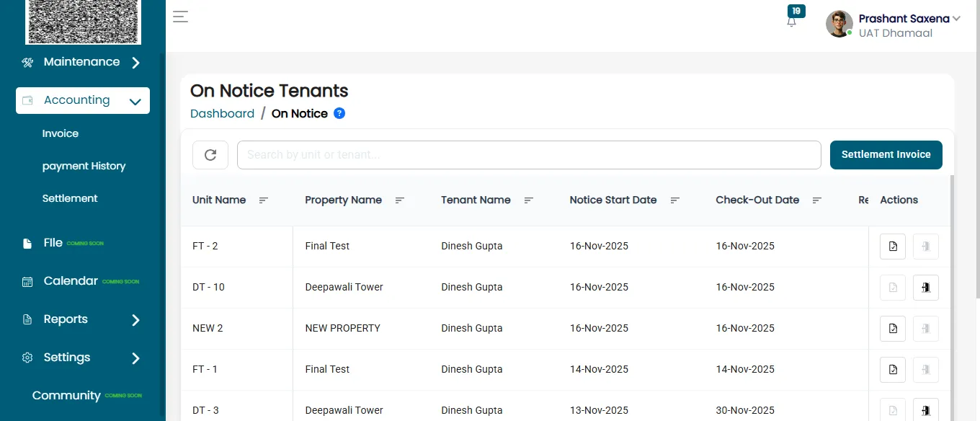Click the Actions column header
This screenshot has width=980, height=421.
coord(899,200)
